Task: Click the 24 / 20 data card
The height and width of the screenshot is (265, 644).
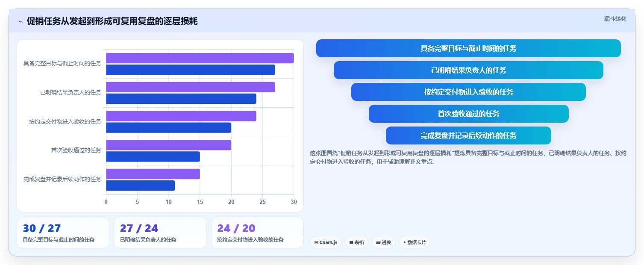Action: (x=257, y=233)
